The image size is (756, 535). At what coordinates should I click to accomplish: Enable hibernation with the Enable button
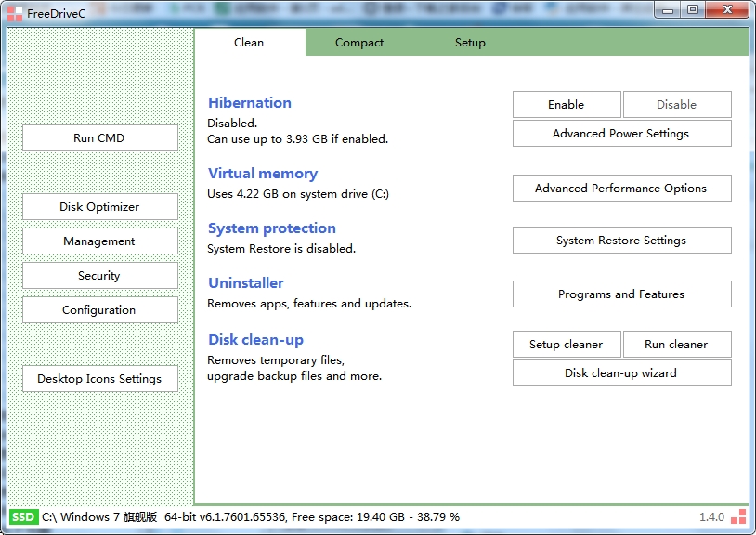(566, 105)
